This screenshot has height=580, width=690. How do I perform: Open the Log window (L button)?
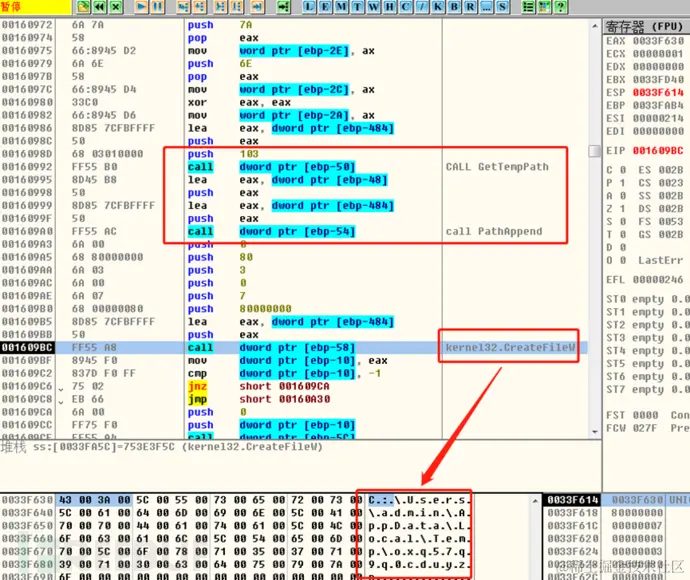pyautogui.click(x=309, y=7)
